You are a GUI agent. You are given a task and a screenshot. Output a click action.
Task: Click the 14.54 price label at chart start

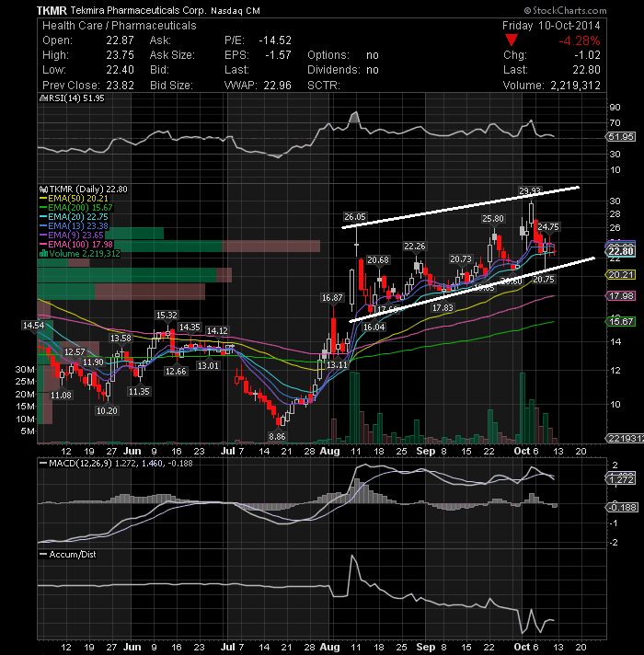pyautogui.click(x=33, y=325)
